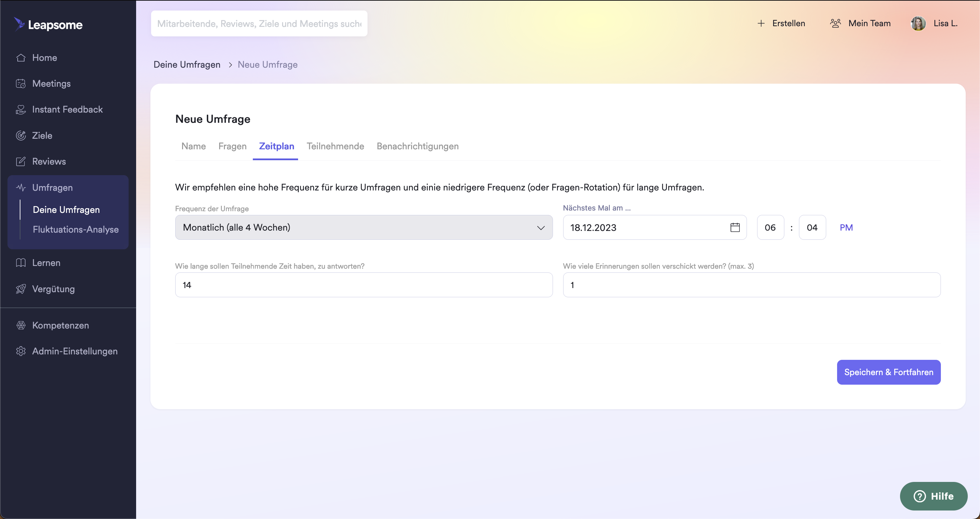Image resolution: width=980 pixels, height=519 pixels.
Task: Click the Admin-Einstellungen gear icon
Action: [21, 351]
